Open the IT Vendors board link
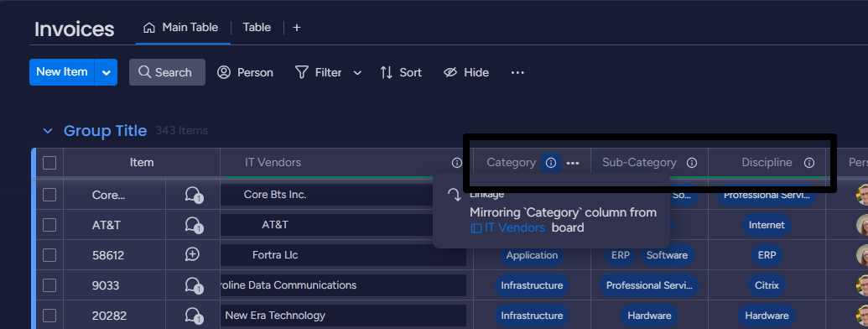Viewport: 868px width, 329px height. (507, 227)
